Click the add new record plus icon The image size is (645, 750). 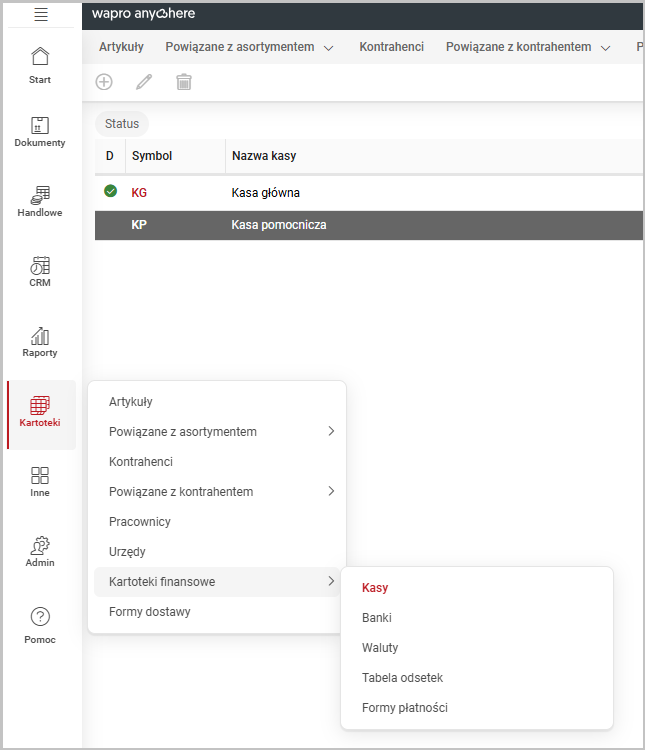[x=104, y=82]
